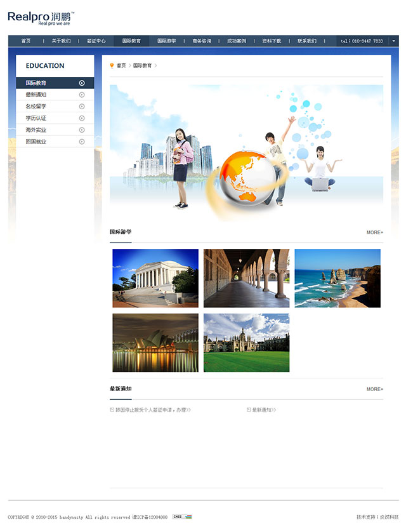The width and height of the screenshot is (406, 532).
Task: Click the Realpro 润鹏 logo
Action: click(x=41, y=18)
